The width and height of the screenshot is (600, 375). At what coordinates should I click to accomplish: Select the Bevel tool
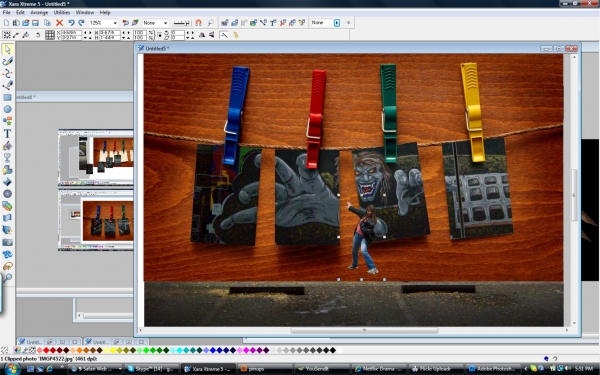pos(7,182)
